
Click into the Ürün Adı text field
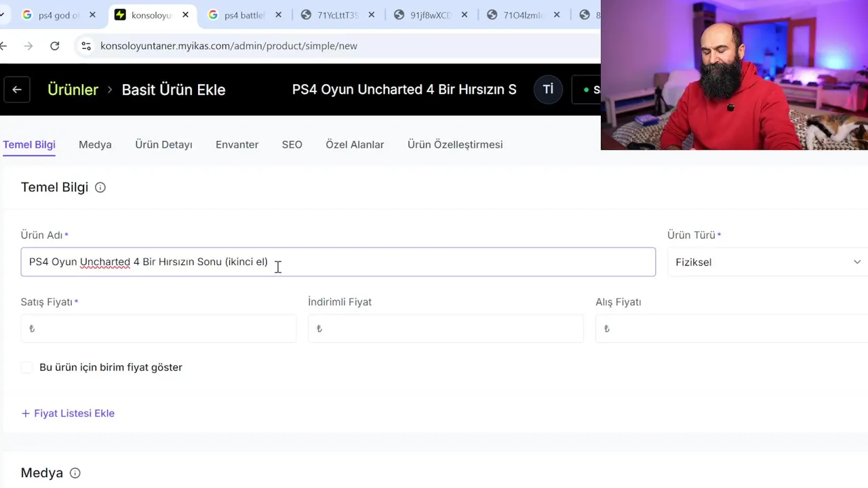click(x=338, y=262)
